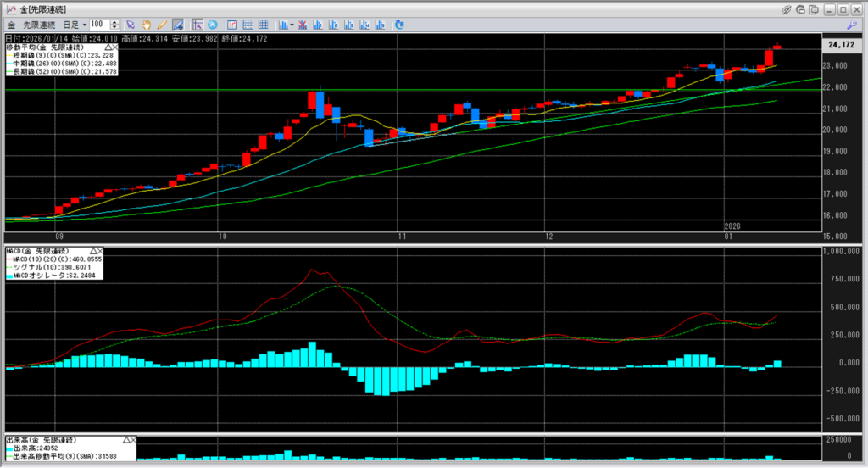Click the 金 symbol label in toolbar

pos(11,24)
